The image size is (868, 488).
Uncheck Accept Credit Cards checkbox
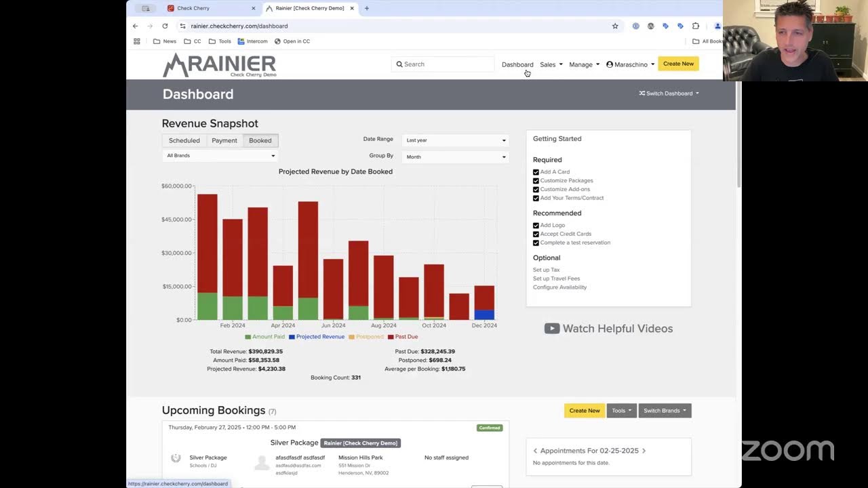pyautogui.click(x=536, y=235)
